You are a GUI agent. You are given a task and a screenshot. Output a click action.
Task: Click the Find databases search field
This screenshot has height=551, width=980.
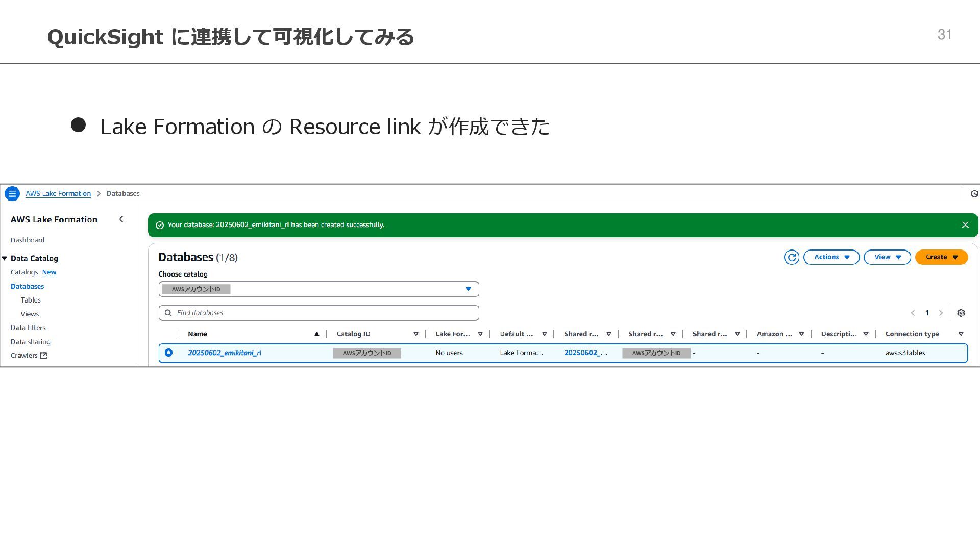318,313
